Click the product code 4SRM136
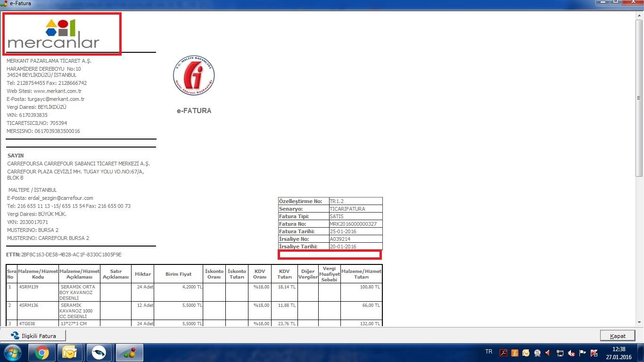The image size is (644, 362). point(29,305)
